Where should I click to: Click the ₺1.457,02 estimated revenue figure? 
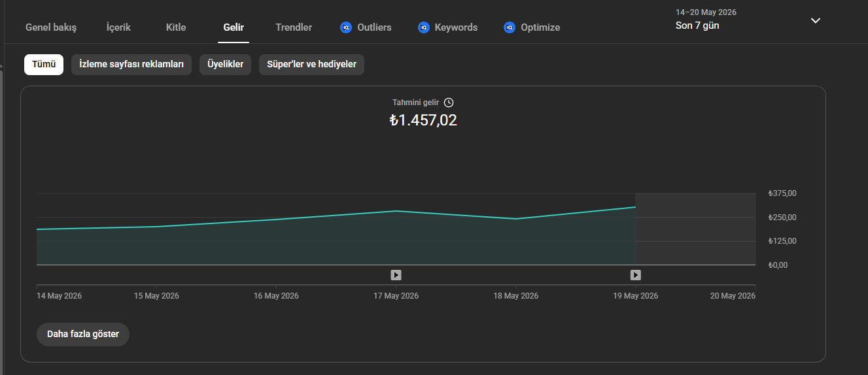point(423,120)
